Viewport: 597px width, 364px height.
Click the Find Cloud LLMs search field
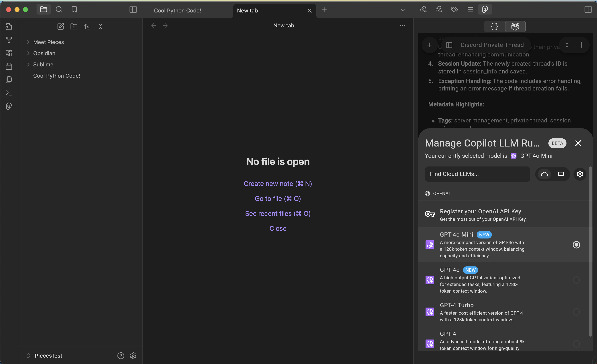tap(477, 174)
